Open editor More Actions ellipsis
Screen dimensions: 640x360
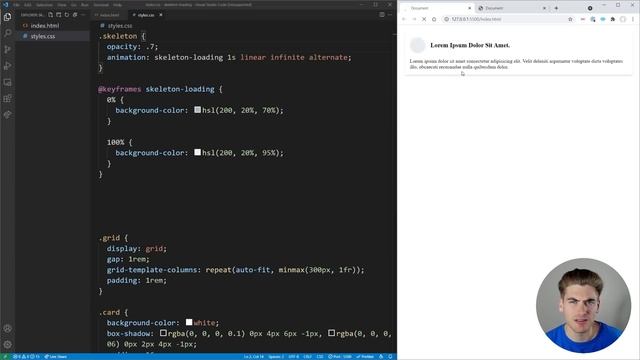390,15
